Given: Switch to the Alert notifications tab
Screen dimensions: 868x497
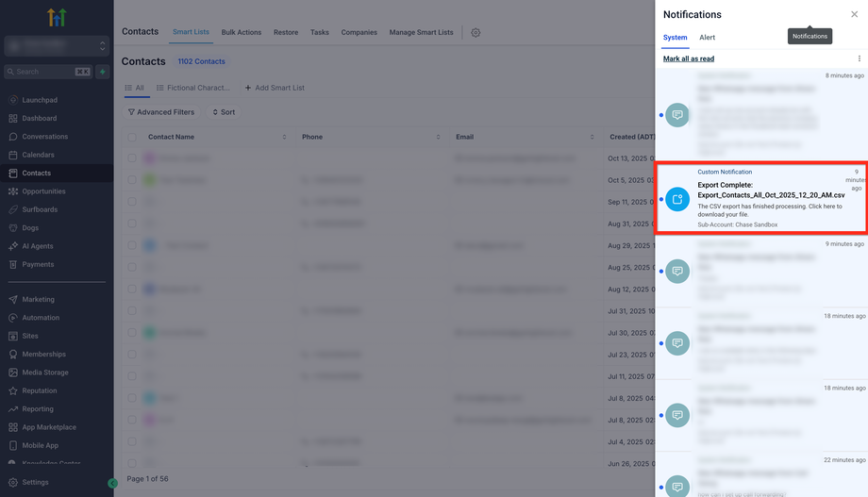Looking at the screenshot, I should (707, 38).
